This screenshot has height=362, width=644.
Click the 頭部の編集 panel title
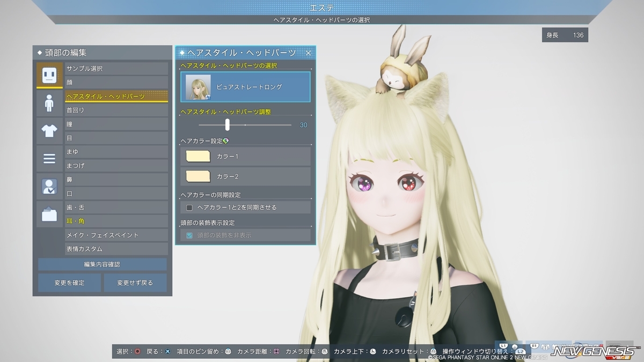65,53
